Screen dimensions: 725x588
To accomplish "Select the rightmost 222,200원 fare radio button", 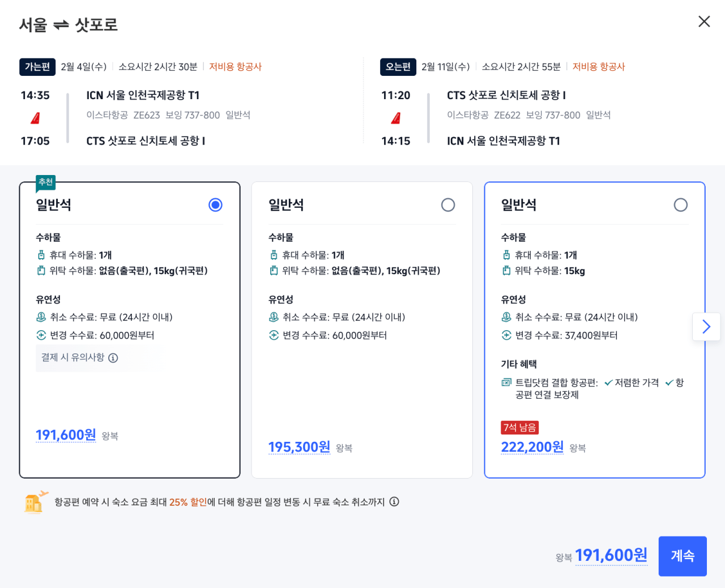I will pyautogui.click(x=681, y=204).
